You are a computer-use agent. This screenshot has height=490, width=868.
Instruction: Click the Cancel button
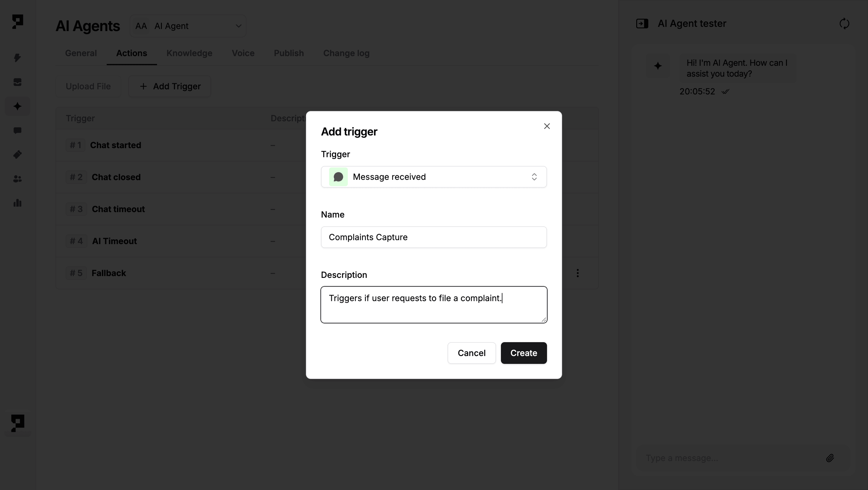click(x=471, y=353)
